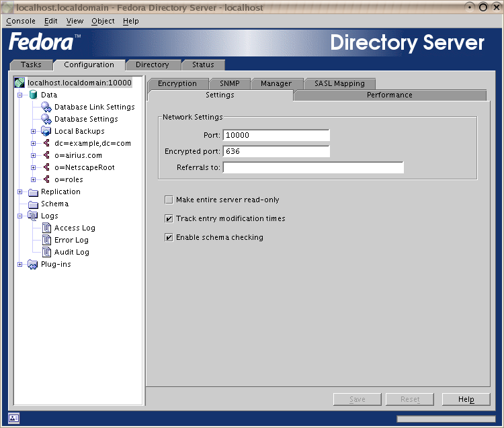This screenshot has height=428, width=504.
Task: Click the Local Backups icon
Action: pyautogui.click(x=46, y=131)
